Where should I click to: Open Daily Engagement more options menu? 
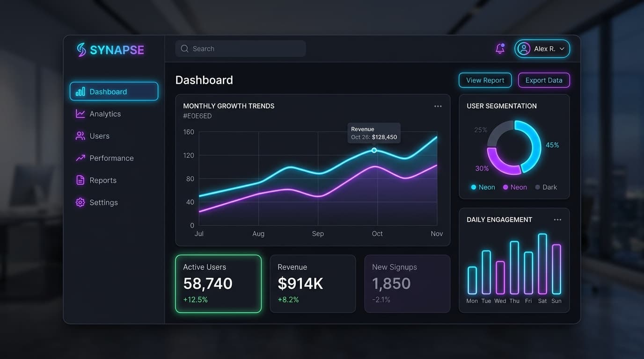(557, 220)
